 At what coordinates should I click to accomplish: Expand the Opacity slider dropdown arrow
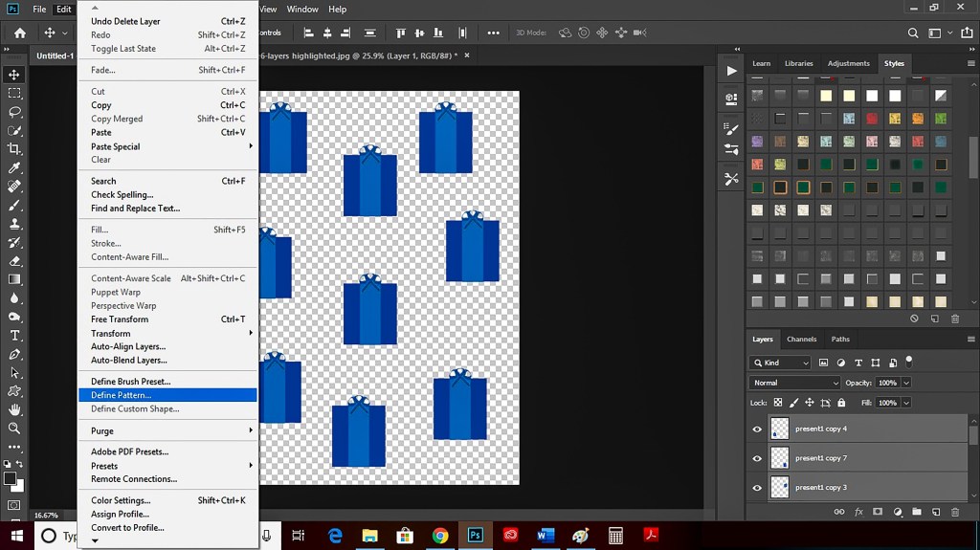(x=906, y=383)
